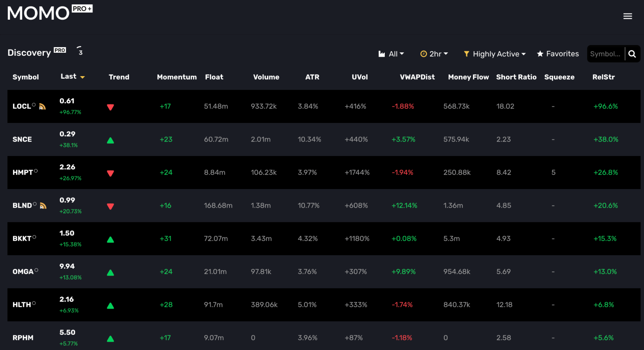Viewport: 644px width, 350px height.
Task: Click SNCE's volume value 2.01m
Action: coord(261,139)
